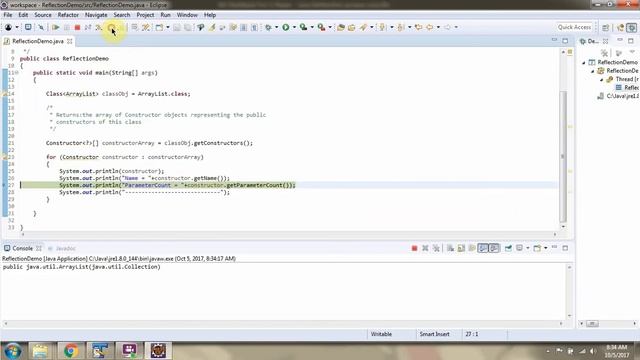
Task: Open the Forward navigation history dropdown
Action: point(456,27)
